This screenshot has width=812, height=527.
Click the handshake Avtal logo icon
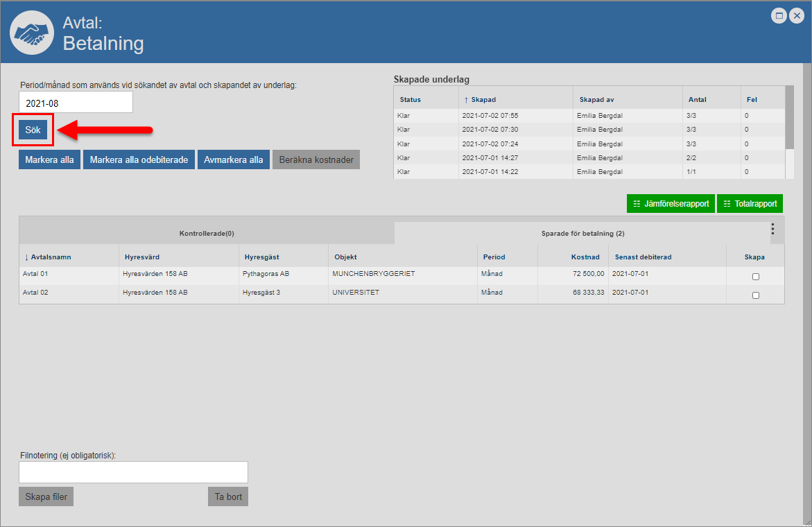(x=31, y=33)
